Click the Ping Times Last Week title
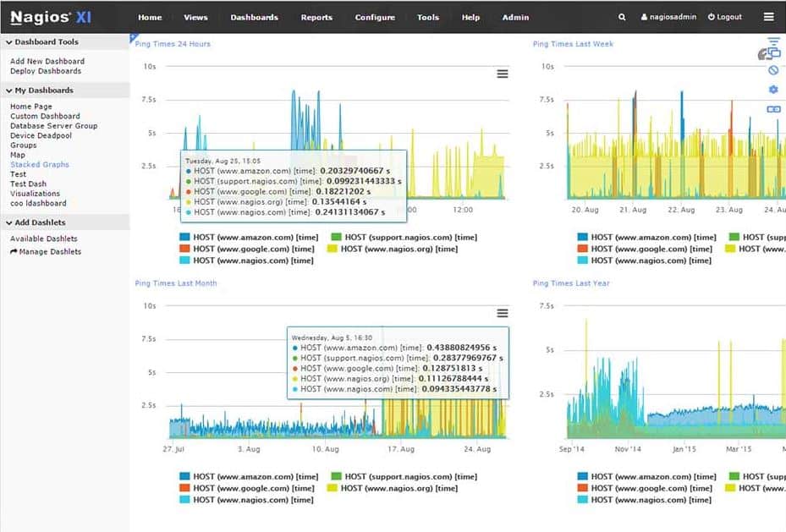 [x=573, y=44]
